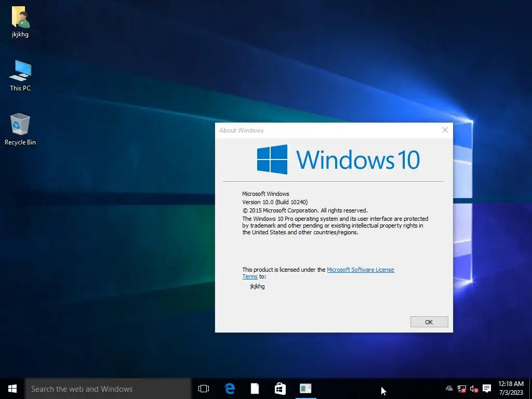Open Task View from taskbar
The width and height of the screenshot is (532, 399).
pyautogui.click(x=204, y=389)
